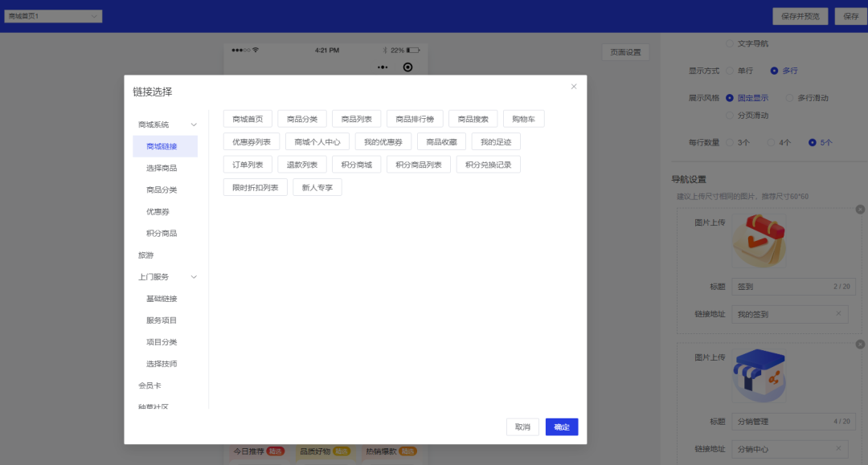Click the phone preview record circle icon
868x465 pixels.
[x=407, y=67]
